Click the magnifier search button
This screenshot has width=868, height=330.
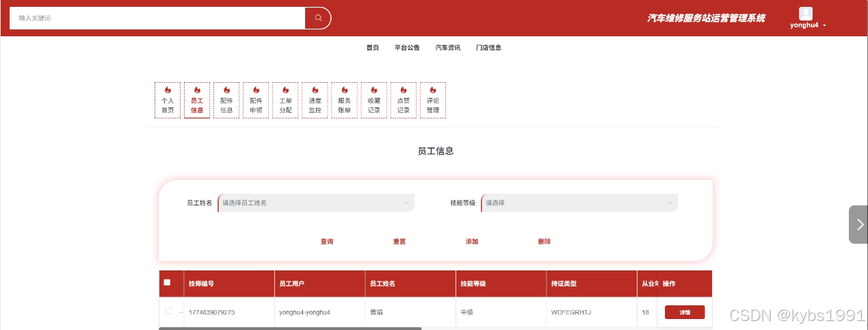tap(318, 18)
